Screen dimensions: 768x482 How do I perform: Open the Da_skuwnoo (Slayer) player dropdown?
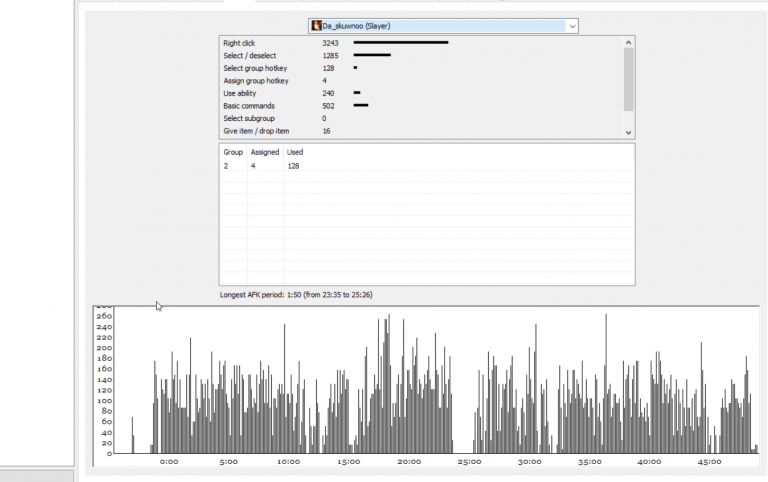click(x=443, y=26)
